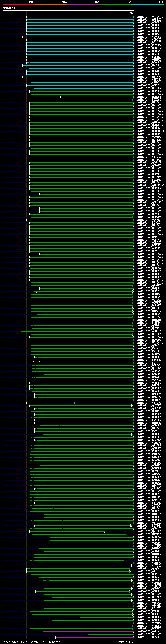Image resolution: width=166 pixels, height=644 pixels.
Task: Click the UniRef100_A4I3Z5 label
Action: point(149,571)
